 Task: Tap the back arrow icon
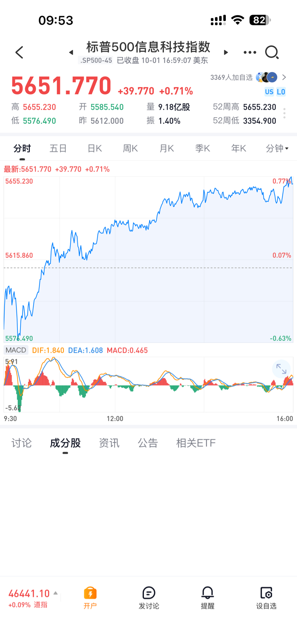(19, 53)
